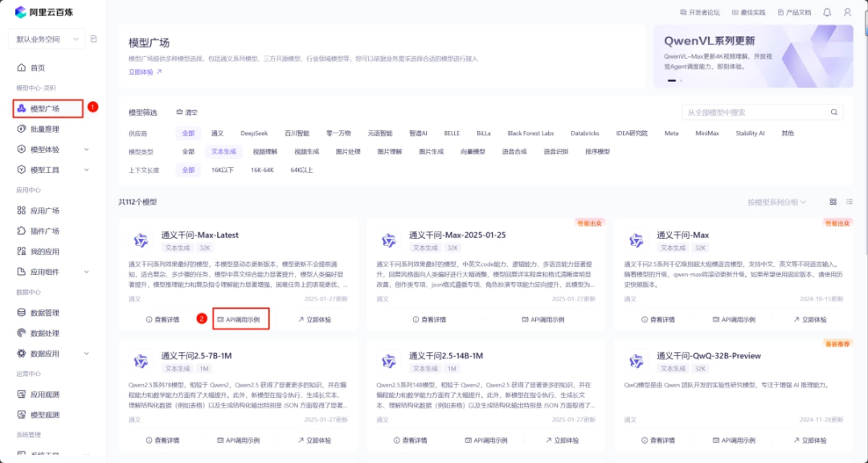Filter provider by MiniMax
This screenshot has width=868, height=463.
(707, 133)
